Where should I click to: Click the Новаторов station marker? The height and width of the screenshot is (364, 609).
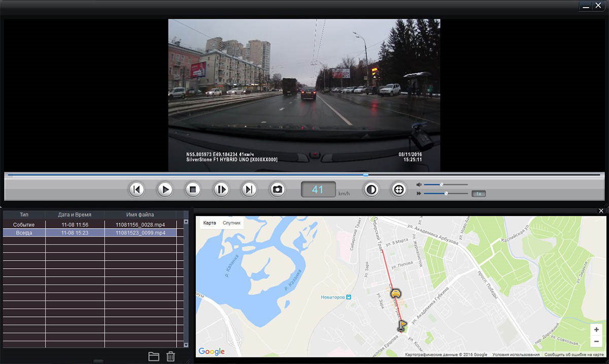(x=348, y=297)
